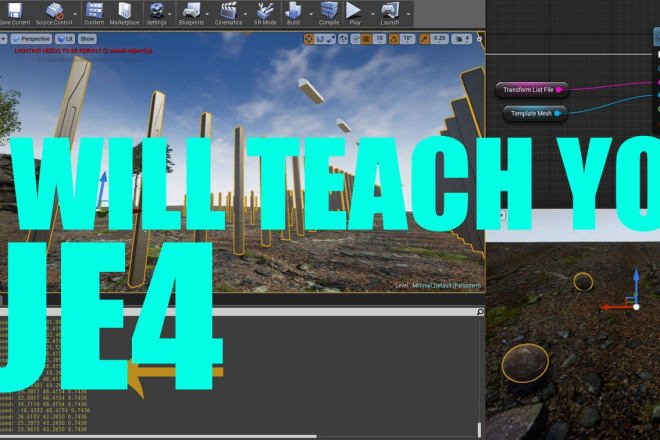This screenshot has height=440, width=660.
Task: Select the rotate gizmo mode icon
Action: [x=320, y=39]
